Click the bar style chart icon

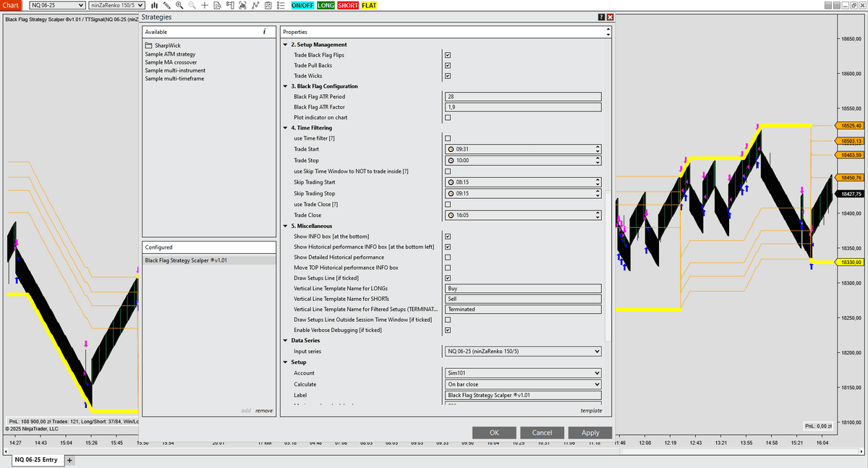tap(154, 6)
